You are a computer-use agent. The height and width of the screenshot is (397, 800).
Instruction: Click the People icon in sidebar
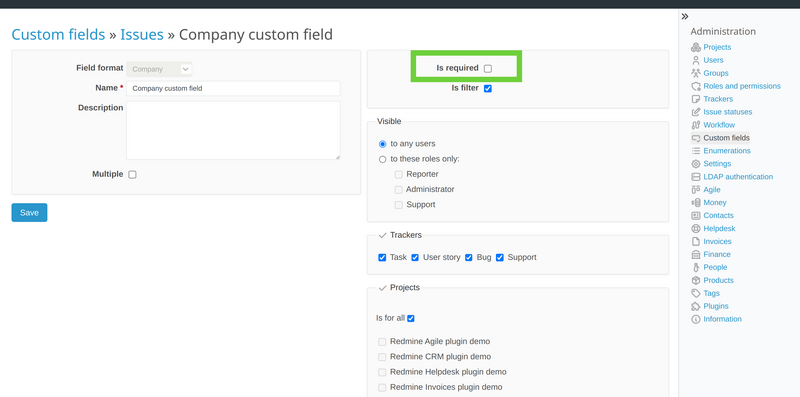click(695, 267)
